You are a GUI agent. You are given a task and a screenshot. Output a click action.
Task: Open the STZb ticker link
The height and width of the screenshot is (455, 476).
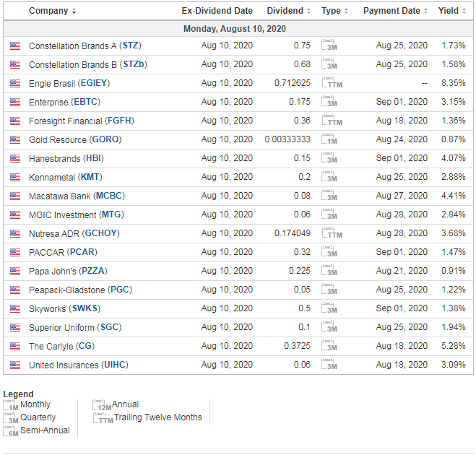tap(134, 64)
